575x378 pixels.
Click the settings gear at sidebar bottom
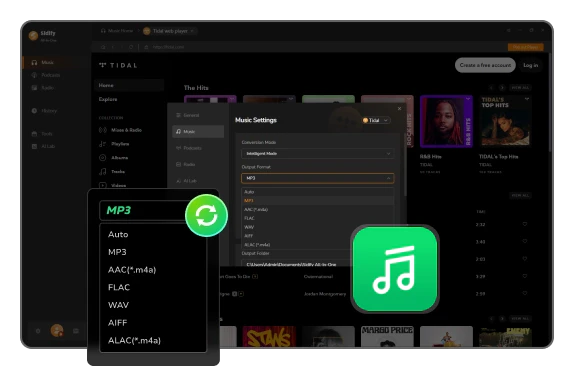pos(38,331)
